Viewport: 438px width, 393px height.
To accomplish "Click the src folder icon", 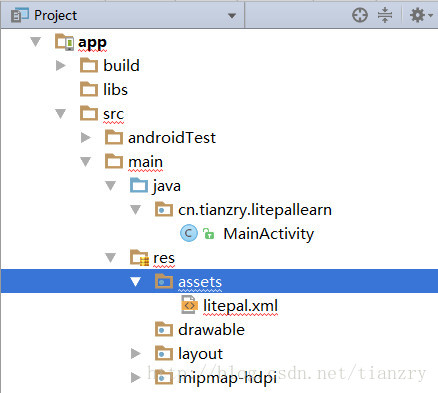I will (89, 113).
